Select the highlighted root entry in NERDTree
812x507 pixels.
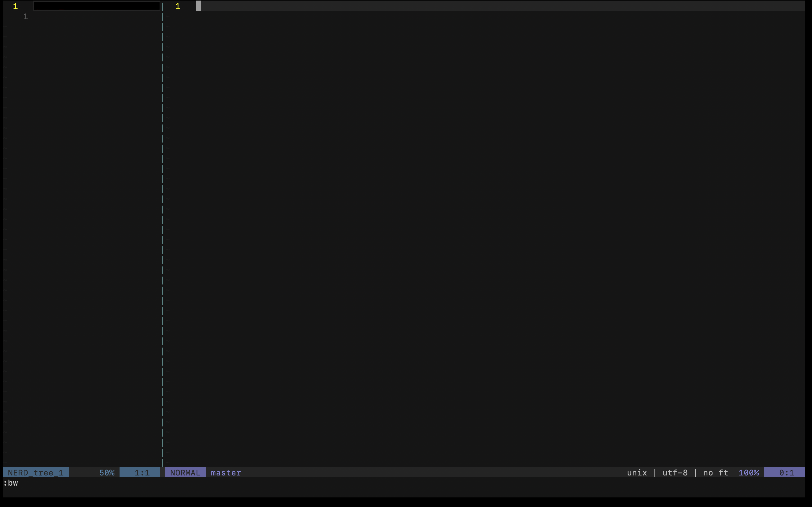point(97,6)
